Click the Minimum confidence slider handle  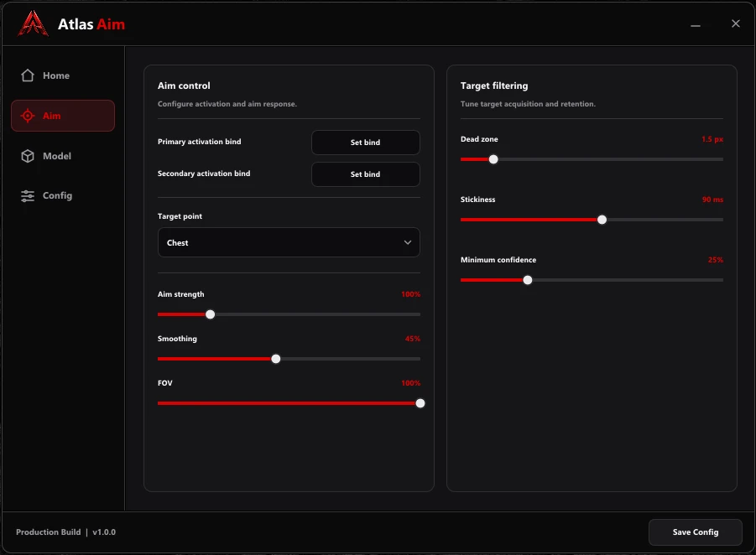click(x=528, y=280)
